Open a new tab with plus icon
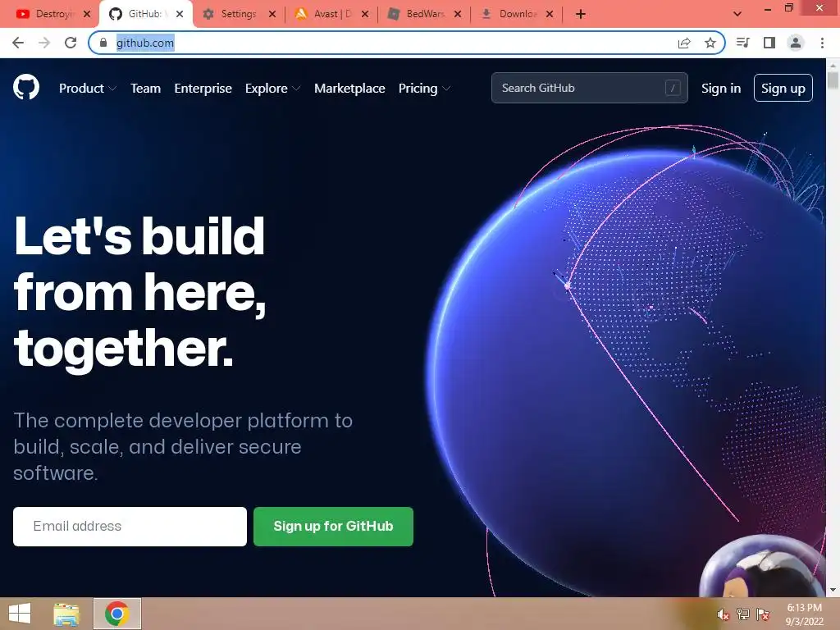840x630 pixels. [581, 14]
